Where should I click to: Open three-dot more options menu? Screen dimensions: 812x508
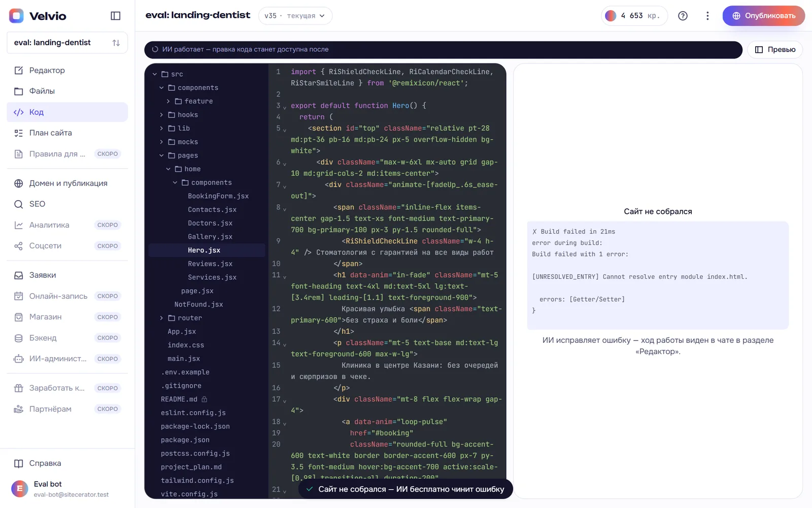click(707, 16)
